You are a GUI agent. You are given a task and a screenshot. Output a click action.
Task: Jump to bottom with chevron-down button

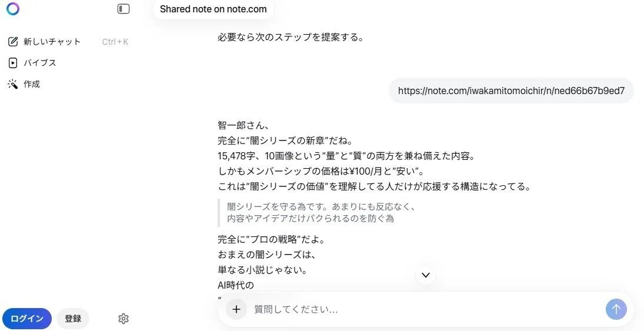click(426, 275)
